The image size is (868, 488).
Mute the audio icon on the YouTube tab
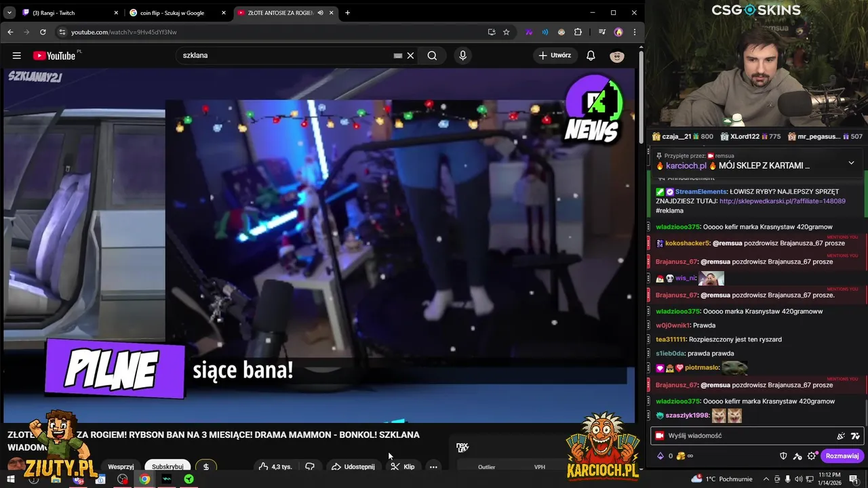(x=320, y=13)
